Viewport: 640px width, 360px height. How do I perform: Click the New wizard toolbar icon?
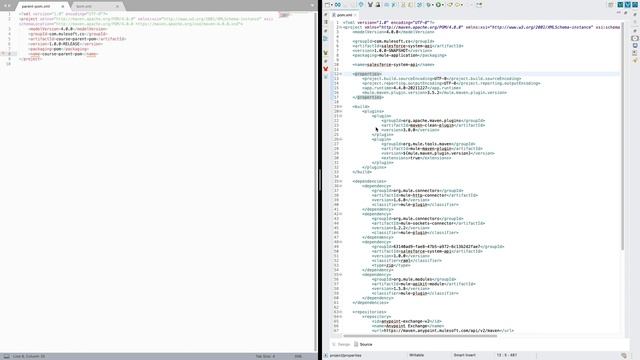point(328,4)
